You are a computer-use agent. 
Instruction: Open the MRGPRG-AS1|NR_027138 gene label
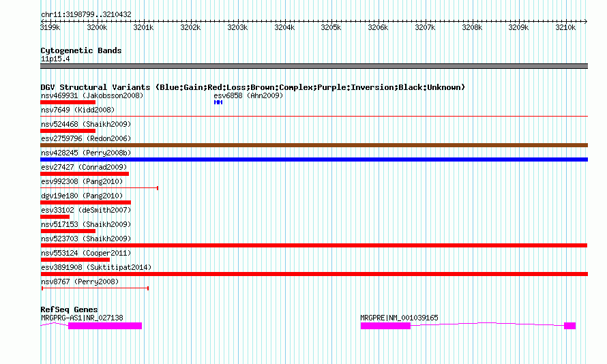click(x=82, y=318)
